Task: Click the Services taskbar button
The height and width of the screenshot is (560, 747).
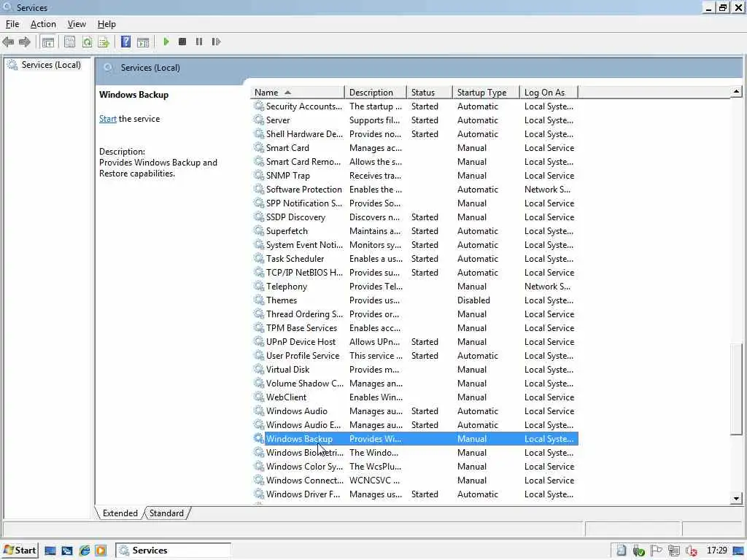Action: point(174,551)
